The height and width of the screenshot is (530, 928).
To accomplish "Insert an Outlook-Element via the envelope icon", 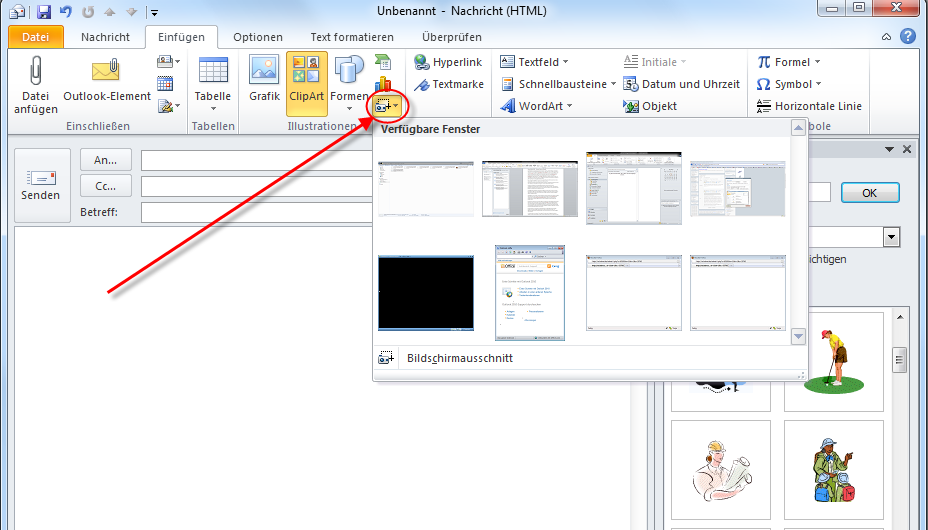I will click(x=107, y=71).
